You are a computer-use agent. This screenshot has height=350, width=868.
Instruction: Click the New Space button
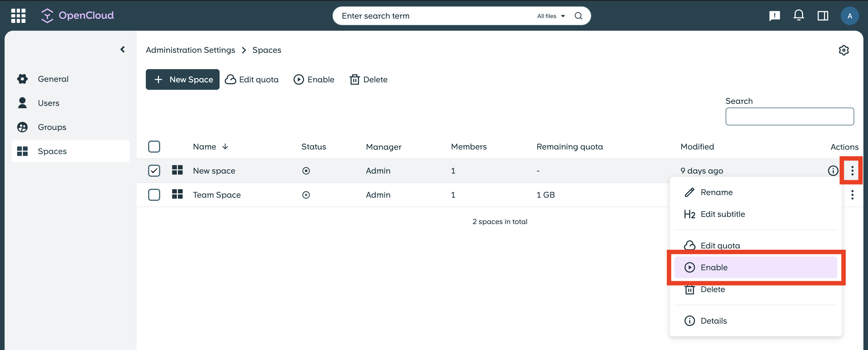pos(182,79)
